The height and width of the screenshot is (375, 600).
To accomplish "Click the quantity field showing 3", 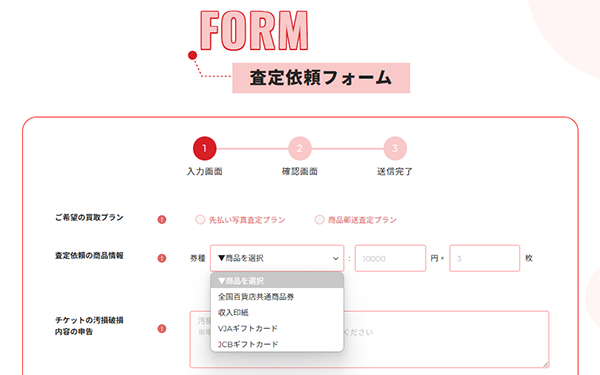I will pos(484,258).
